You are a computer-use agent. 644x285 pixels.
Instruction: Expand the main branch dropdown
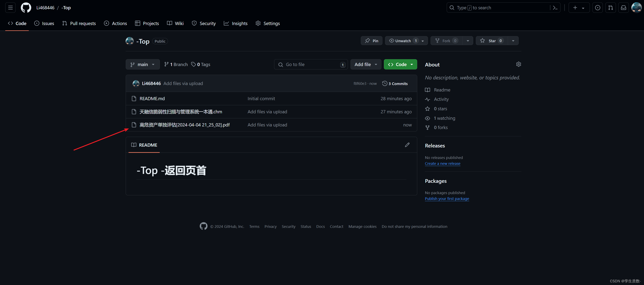tap(143, 64)
